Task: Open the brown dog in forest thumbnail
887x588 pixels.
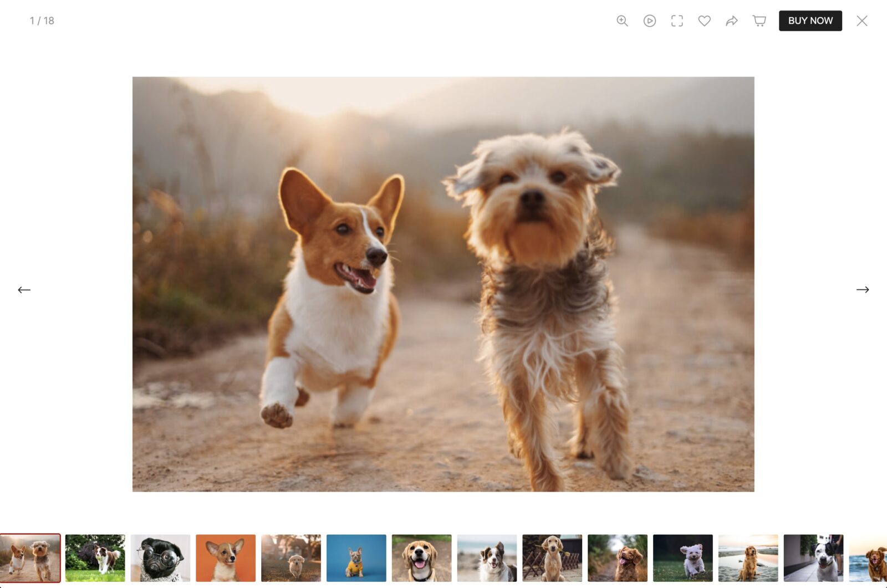Action: click(618, 558)
